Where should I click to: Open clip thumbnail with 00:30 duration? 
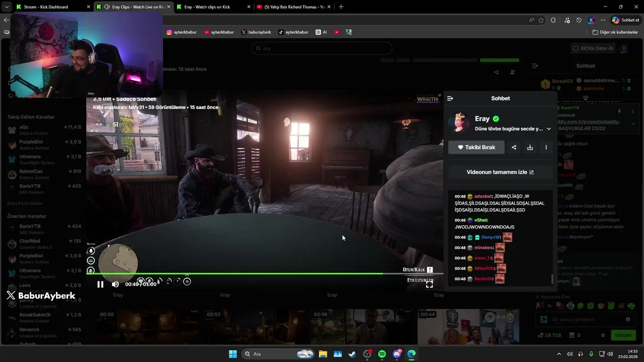coord(148,327)
